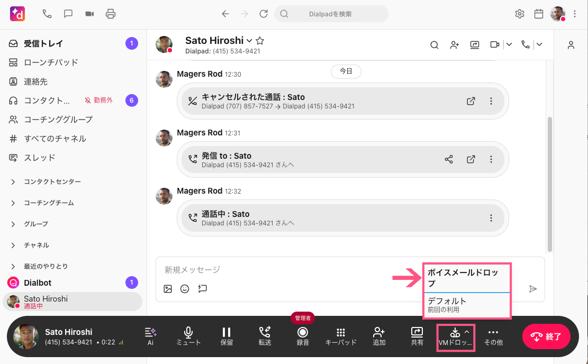
Task: Start a meeting with top video camera icon
Action: 89,14
